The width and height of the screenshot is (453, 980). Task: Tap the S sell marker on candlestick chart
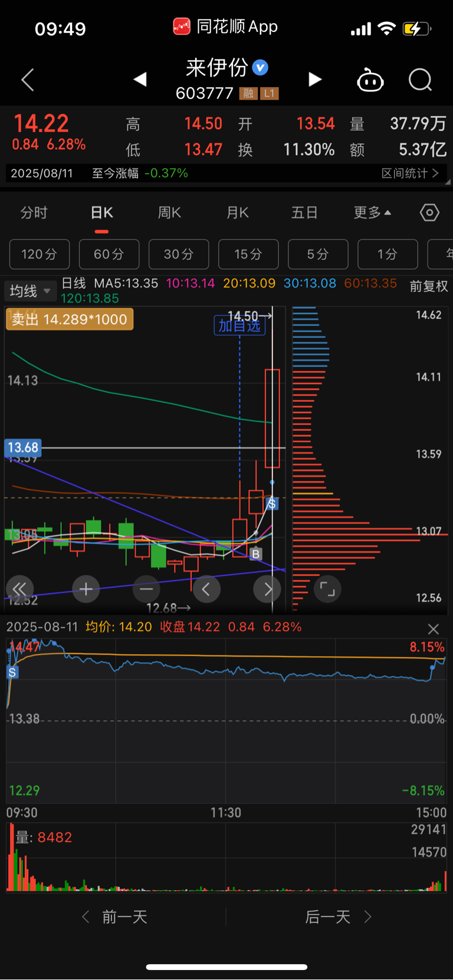coord(272,503)
